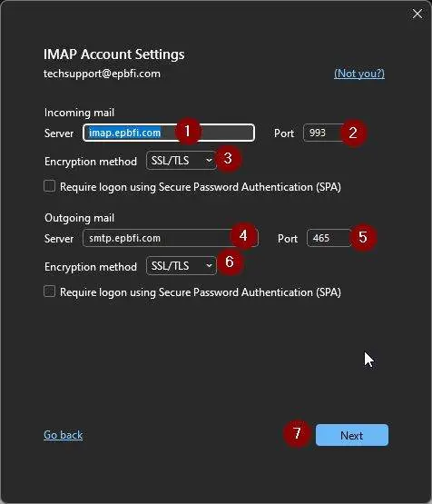Click the red step 6 marker badge

point(230,262)
